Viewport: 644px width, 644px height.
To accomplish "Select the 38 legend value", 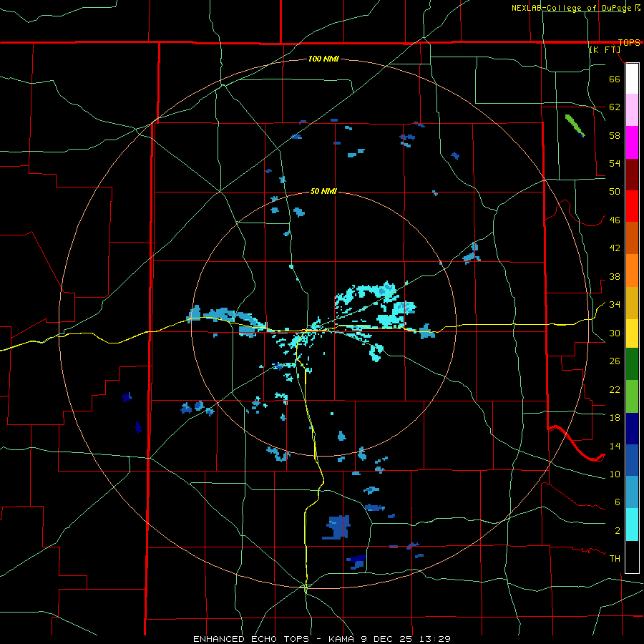I will pyautogui.click(x=615, y=276).
